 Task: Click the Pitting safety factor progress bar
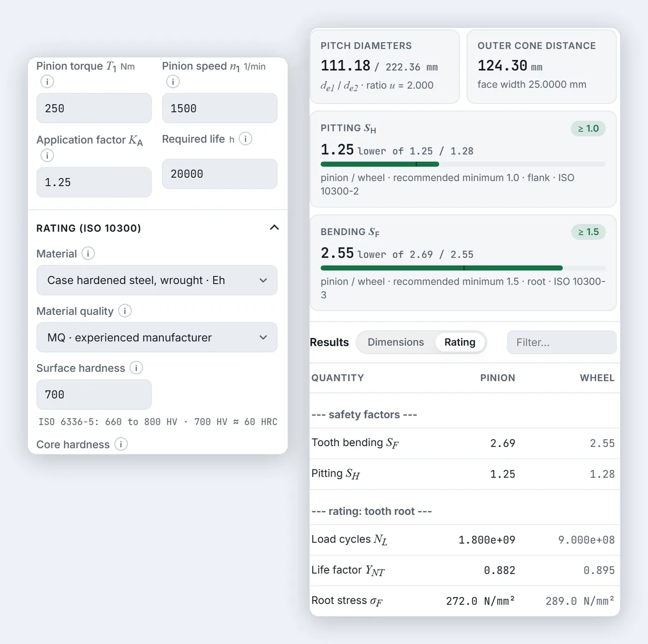tap(463, 164)
